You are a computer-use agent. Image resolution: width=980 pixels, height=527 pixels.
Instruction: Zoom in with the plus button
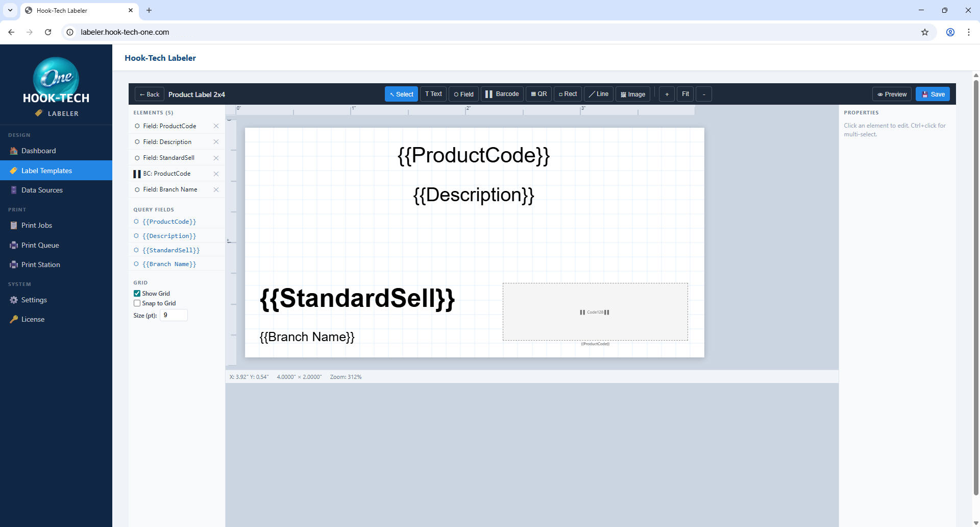(x=667, y=94)
